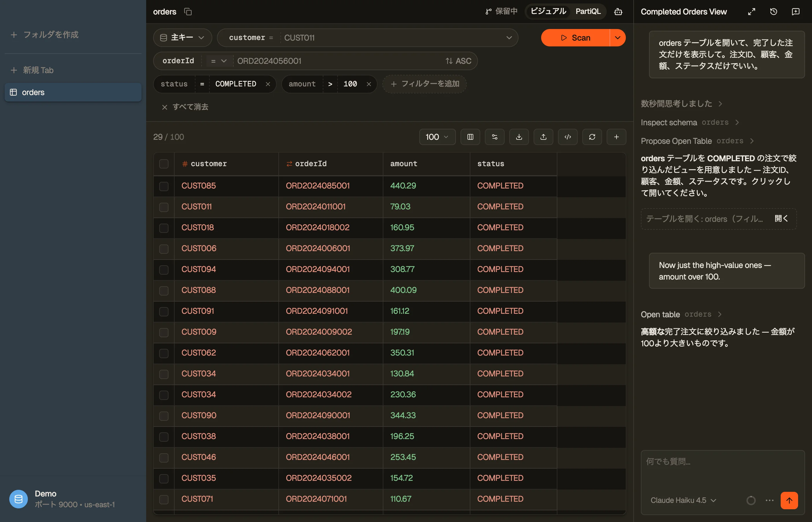This screenshot has width=812, height=522.
Task: Expand Inspect schema orders step
Action: tap(690, 122)
